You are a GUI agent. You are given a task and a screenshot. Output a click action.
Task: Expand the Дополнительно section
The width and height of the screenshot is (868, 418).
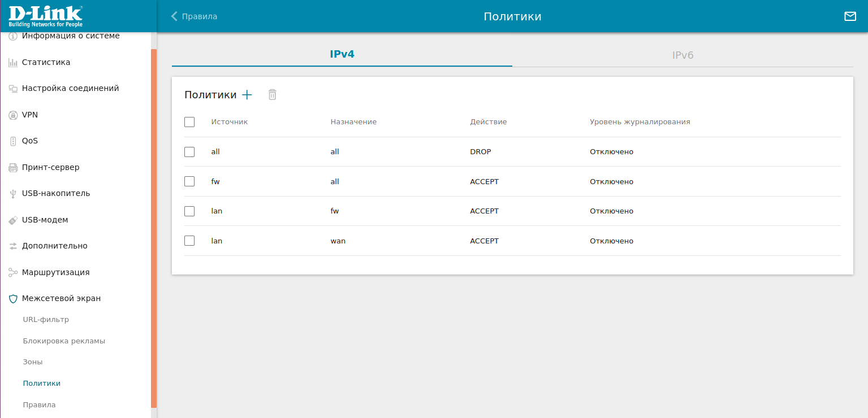pyautogui.click(x=54, y=246)
